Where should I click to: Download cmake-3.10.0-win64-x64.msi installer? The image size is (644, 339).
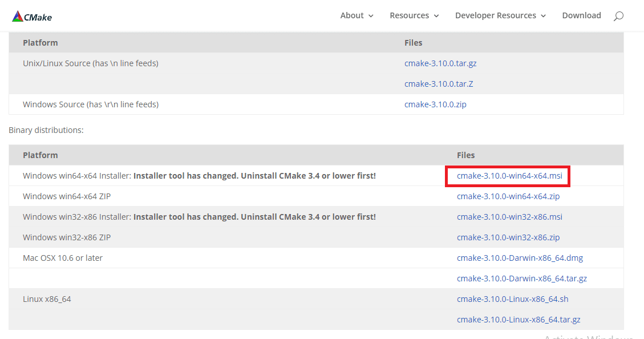click(x=509, y=176)
